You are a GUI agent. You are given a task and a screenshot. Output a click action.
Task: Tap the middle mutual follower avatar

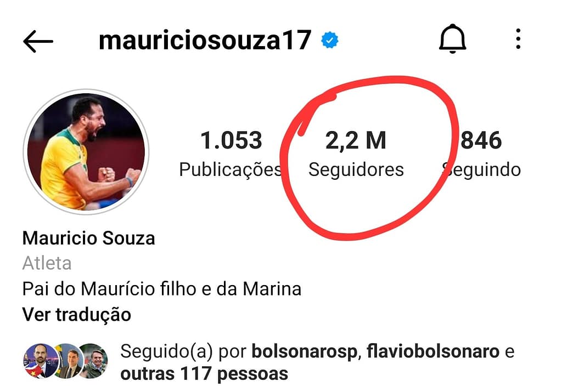[68, 361]
